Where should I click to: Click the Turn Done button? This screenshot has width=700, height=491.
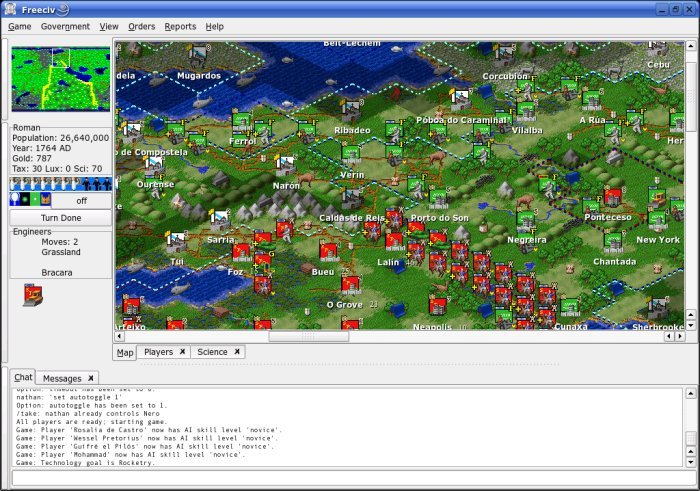[x=61, y=218]
